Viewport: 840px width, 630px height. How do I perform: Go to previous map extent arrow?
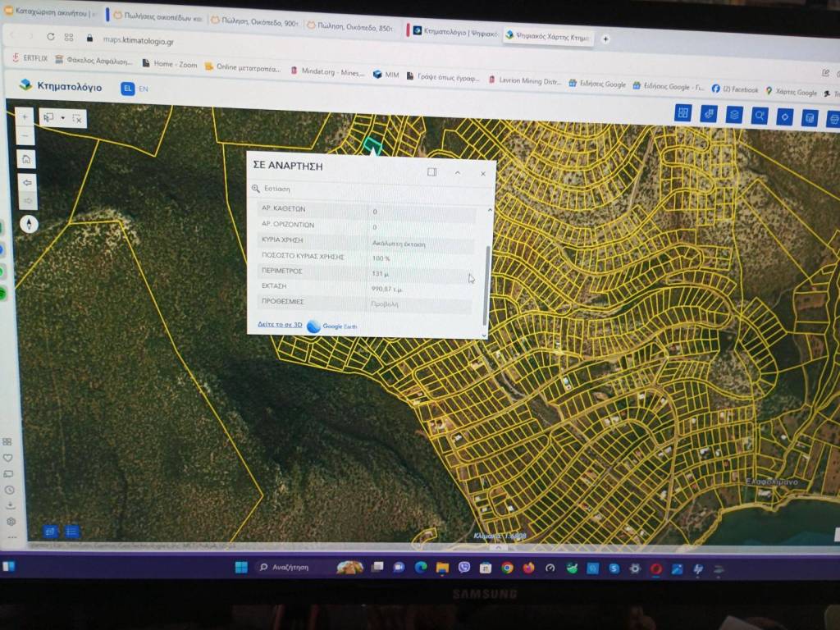point(28,182)
